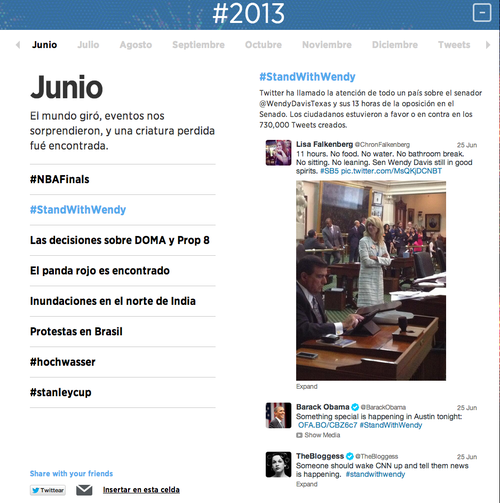The width and height of the screenshot is (500, 503).
Task: Open pic.twitter.com/MsQKjDCNBT link
Action: click(391, 171)
